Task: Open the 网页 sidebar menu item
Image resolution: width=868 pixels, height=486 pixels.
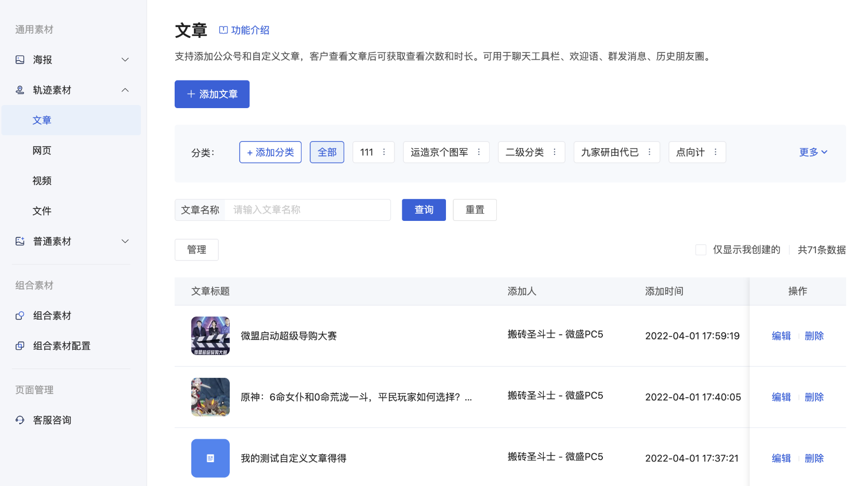Action: tap(71, 151)
